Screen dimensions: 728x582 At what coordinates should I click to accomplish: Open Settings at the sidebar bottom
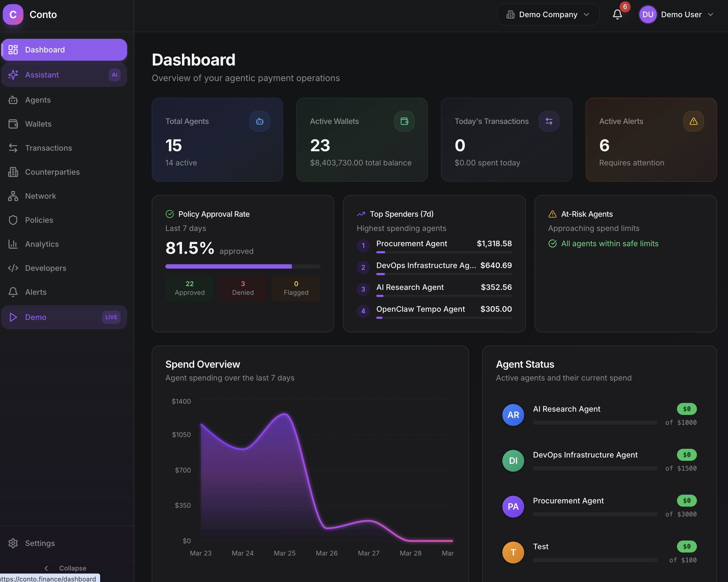point(40,543)
